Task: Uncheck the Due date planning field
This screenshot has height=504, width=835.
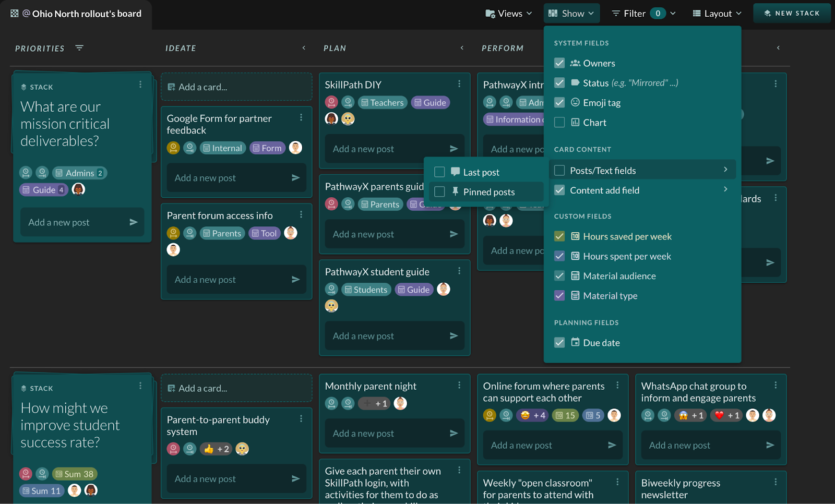Action: pyautogui.click(x=559, y=343)
